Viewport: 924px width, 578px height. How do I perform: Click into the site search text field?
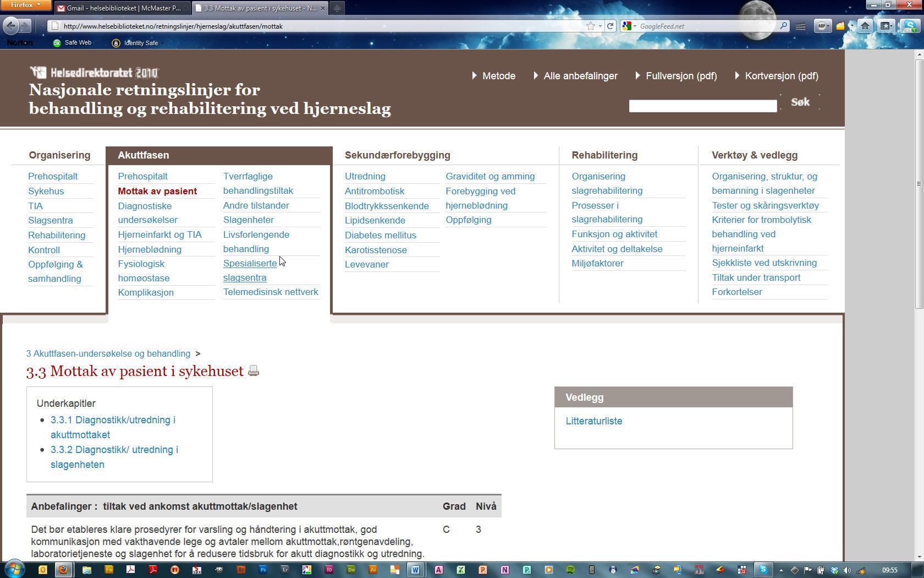point(702,106)
